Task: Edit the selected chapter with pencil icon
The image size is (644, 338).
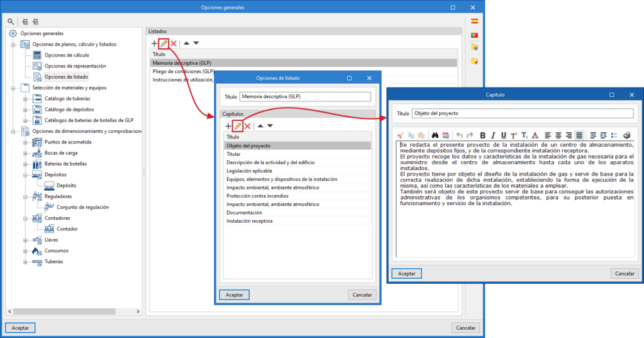Action: [x=237, y=127]
